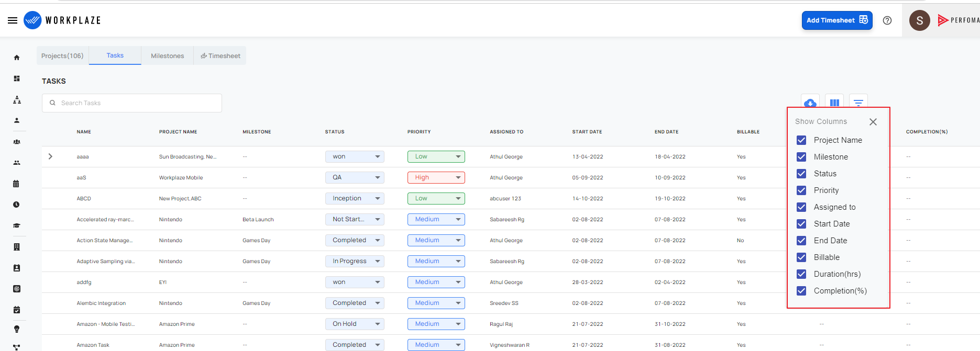Image resolution: width=980 pixels, height=351 pixels.
Task: Close the Show Columns panel
Action: 873,122
